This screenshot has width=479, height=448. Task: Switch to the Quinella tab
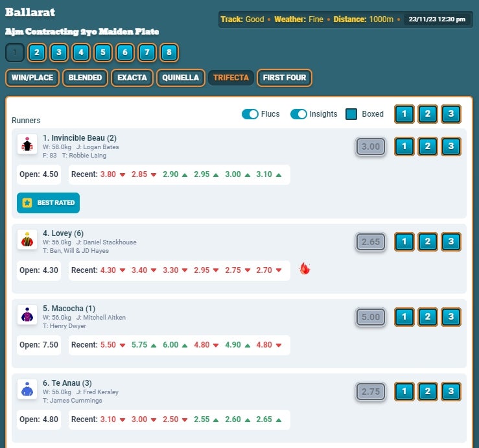(181, 78)
